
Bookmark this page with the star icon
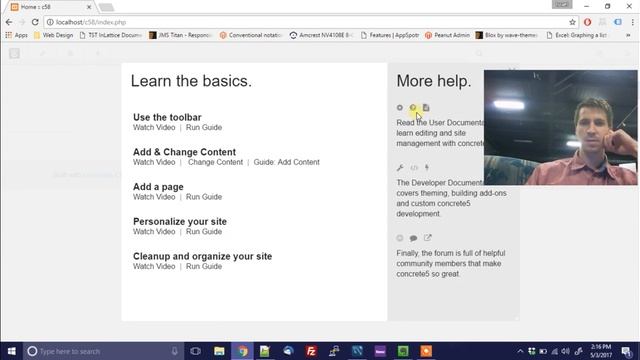[572, 22]
